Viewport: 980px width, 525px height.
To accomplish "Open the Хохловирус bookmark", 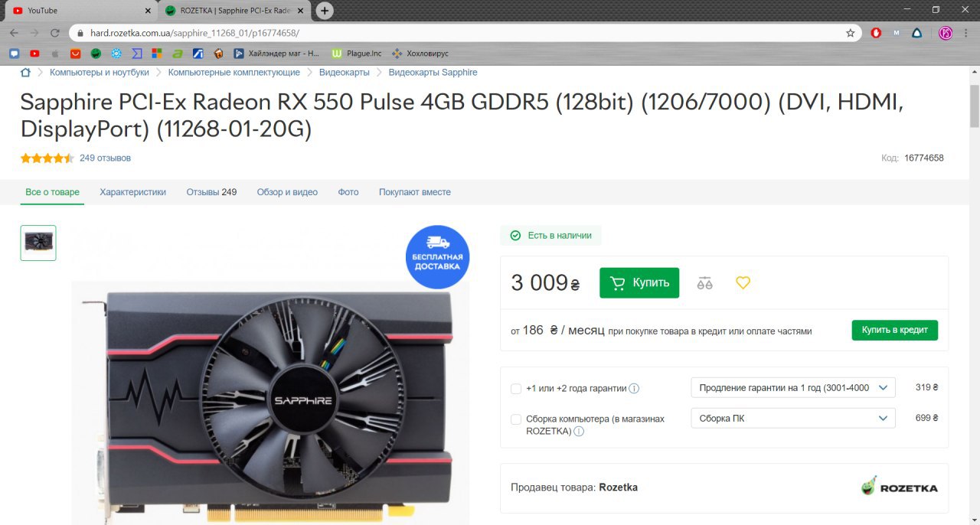I will point(420,54).
